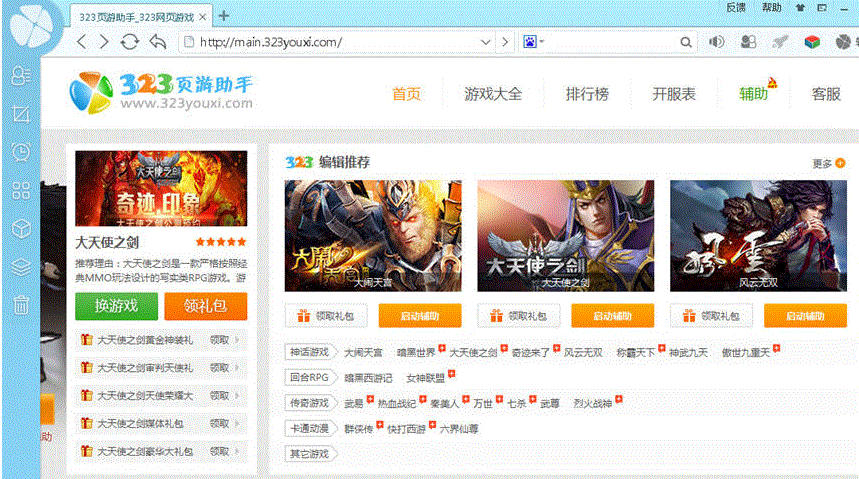
Task: Open the 大闹天宫 game thumbnail
Action: click(x=373, y=236)
